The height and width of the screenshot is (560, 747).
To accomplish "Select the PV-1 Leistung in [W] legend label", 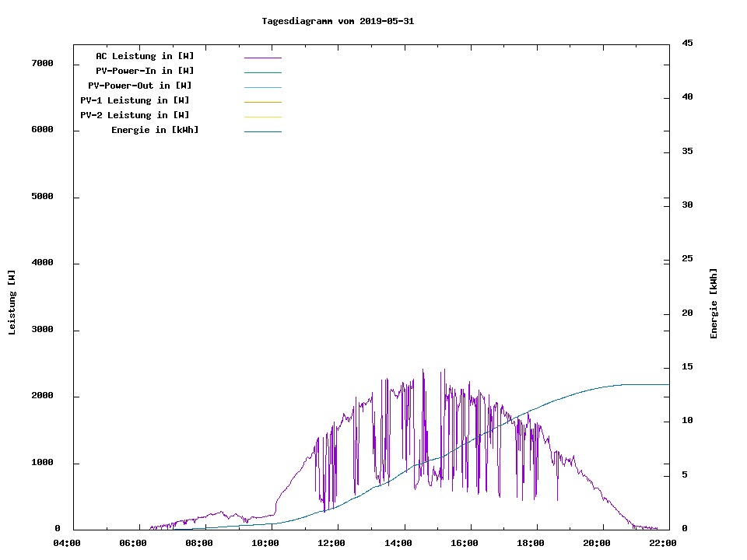I will coord(135,101).
